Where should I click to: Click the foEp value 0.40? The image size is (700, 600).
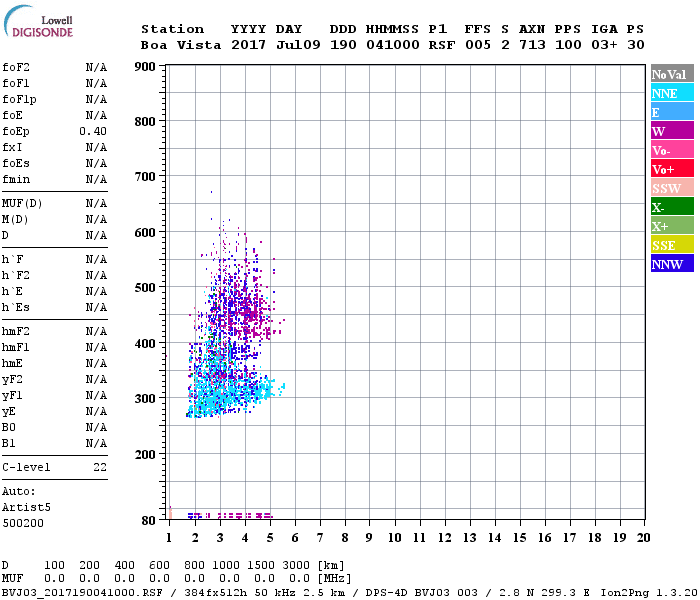point(93,131)
